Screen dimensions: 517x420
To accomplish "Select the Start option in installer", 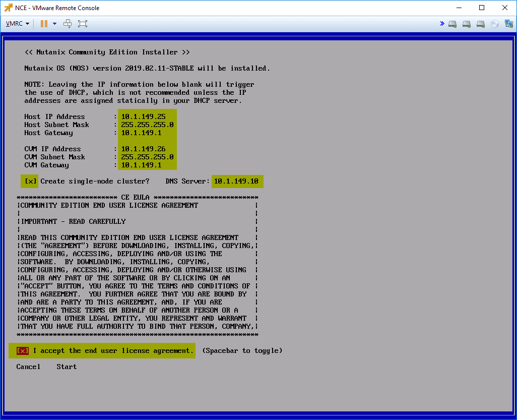I will tap(67, 367).
